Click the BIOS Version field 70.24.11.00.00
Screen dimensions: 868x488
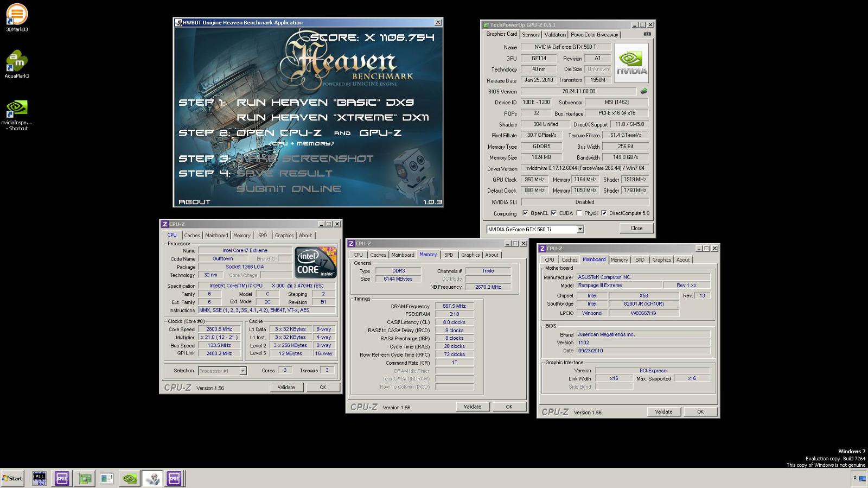[x=578, y=91]
